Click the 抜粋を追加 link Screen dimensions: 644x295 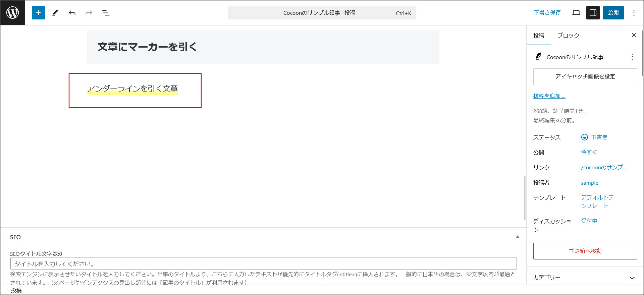point(549,96)
